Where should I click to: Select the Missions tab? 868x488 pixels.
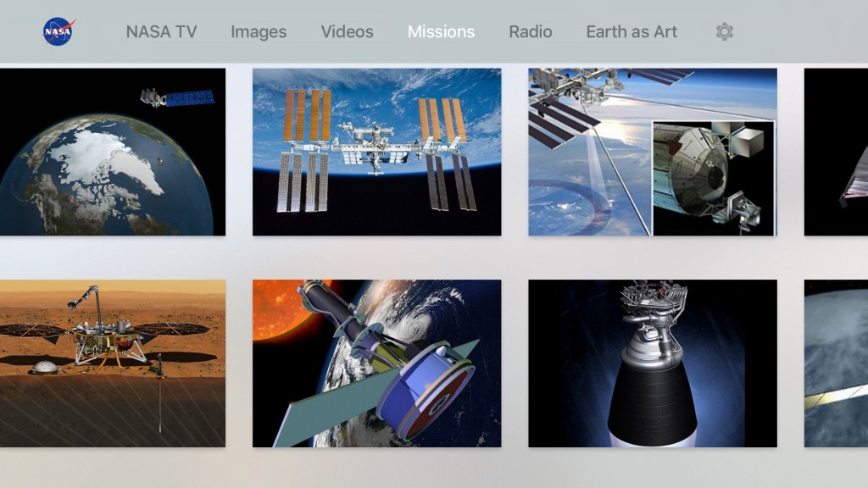[441, 32]
